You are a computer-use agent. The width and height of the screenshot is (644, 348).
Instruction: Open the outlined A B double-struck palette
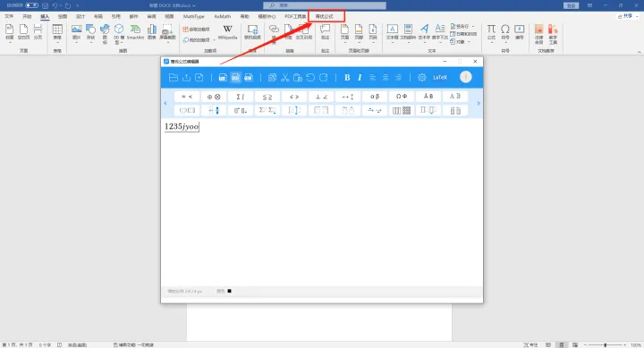point(455,97)
